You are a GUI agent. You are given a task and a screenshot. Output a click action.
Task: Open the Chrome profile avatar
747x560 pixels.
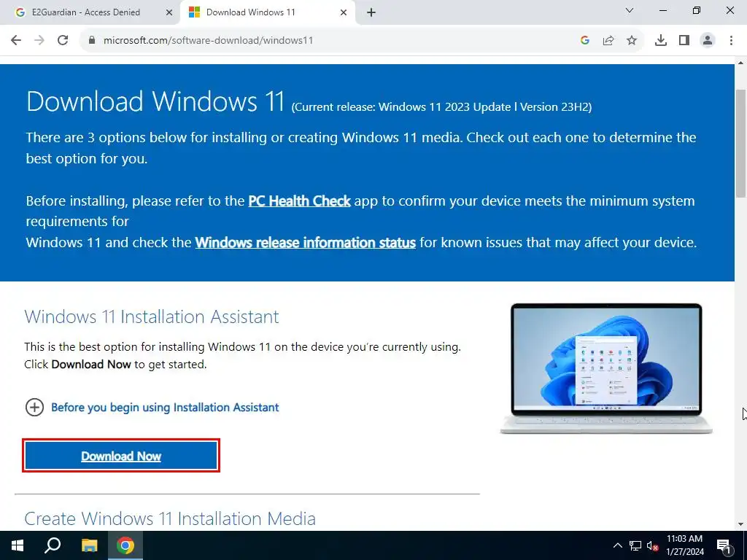click(x=708, y=41)
